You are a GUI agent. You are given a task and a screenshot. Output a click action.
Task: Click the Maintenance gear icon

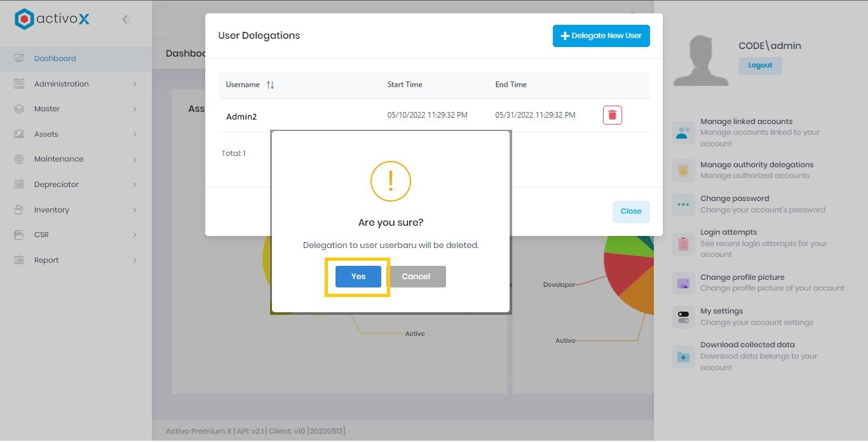click(x=18, y=159)
